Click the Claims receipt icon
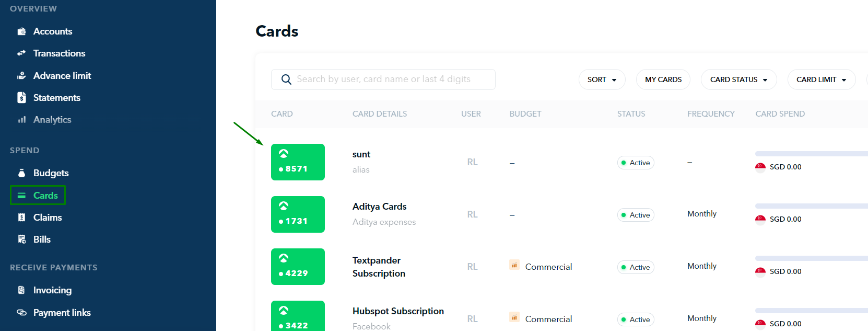Image resolution: width=868 pixels, height=331 pixels. point(21,218)
